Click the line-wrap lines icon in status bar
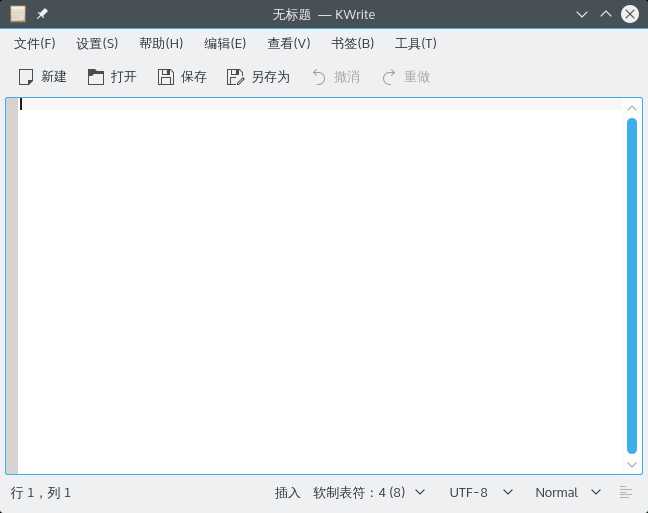Image resolution: width=648 pixels, height=513 pixels. tap(626, 493)
